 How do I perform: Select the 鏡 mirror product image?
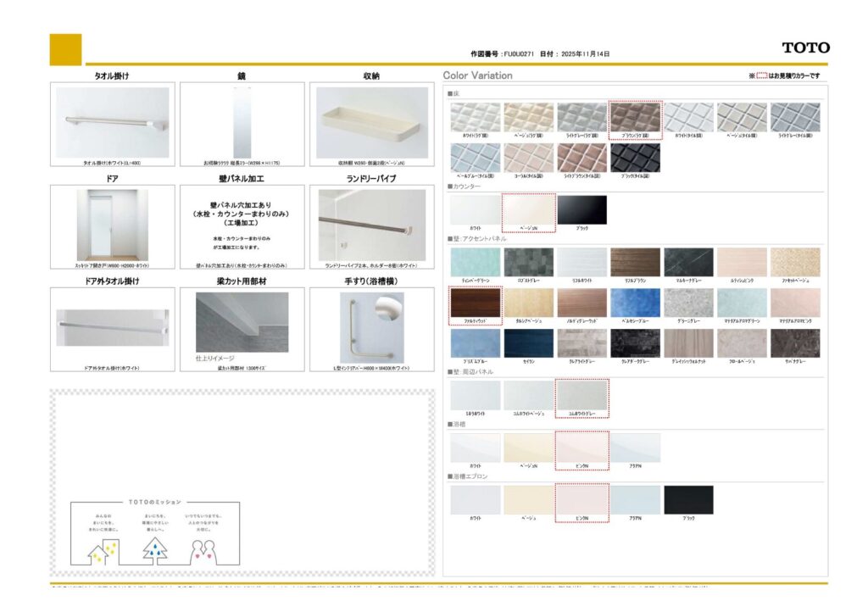tap(242, 122)
